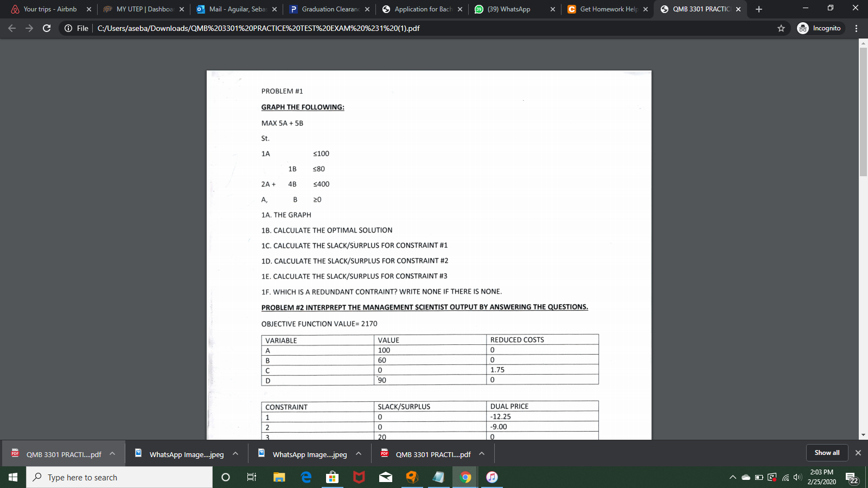The width and height of the screenshot is (868, 488).
Task: Launch Microsoft Edge from taskbar
Action: (x=305, y=477)
